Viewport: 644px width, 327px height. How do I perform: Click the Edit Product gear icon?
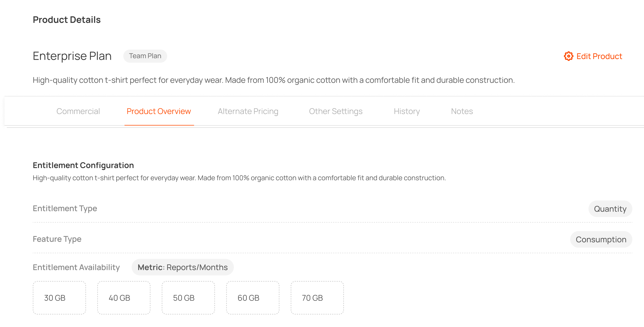point(569,56)
